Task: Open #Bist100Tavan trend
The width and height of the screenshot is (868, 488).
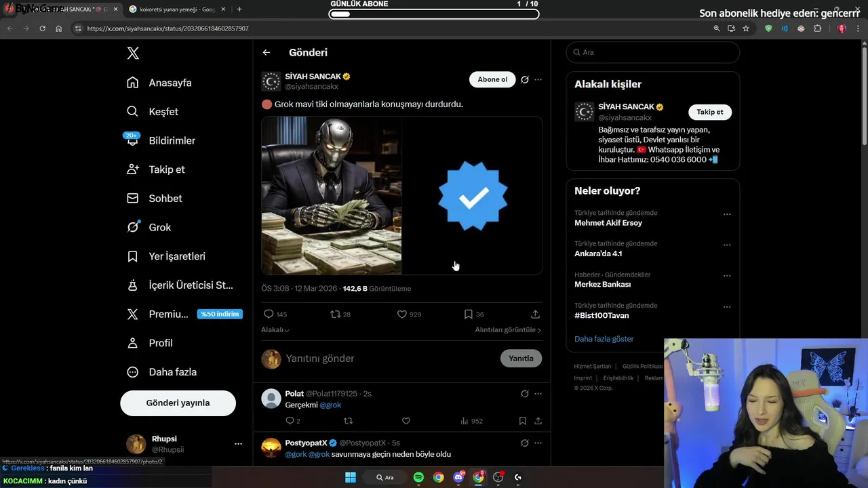Action: click(601, 315)
